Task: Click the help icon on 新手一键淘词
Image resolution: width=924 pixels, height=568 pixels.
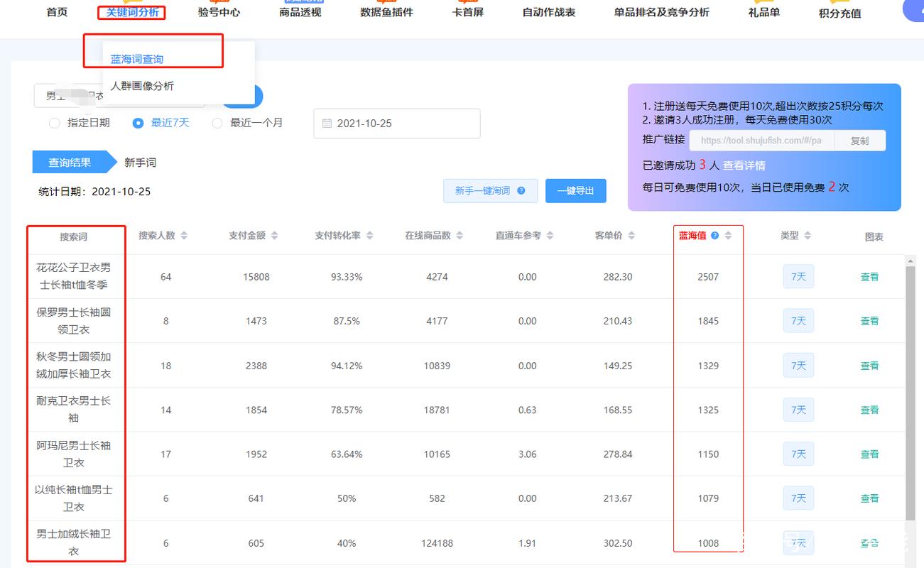Action: point(521,191)
